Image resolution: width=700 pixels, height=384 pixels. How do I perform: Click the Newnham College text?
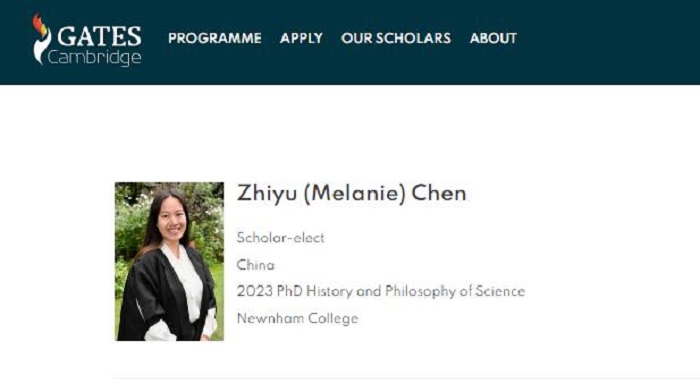[297, 318]
